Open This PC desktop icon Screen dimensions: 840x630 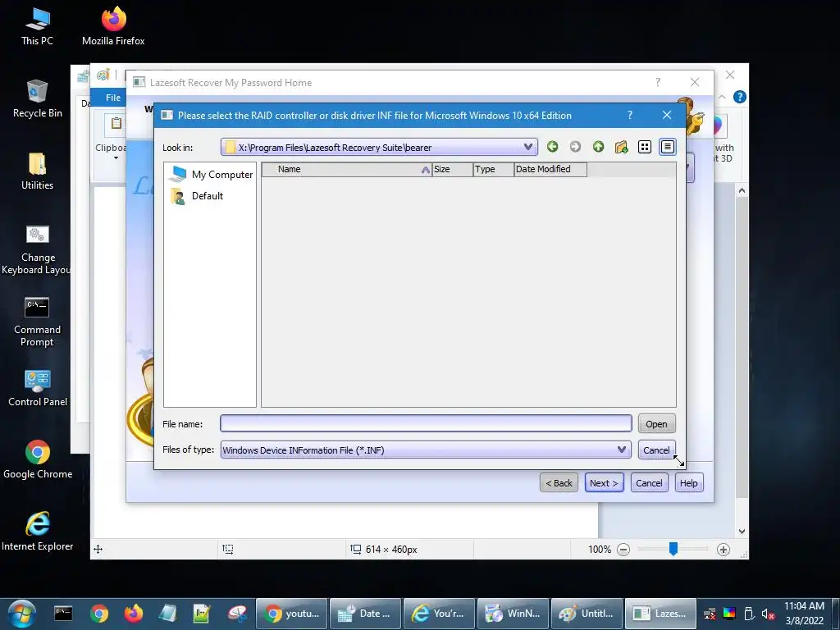[x=38, y=27]
